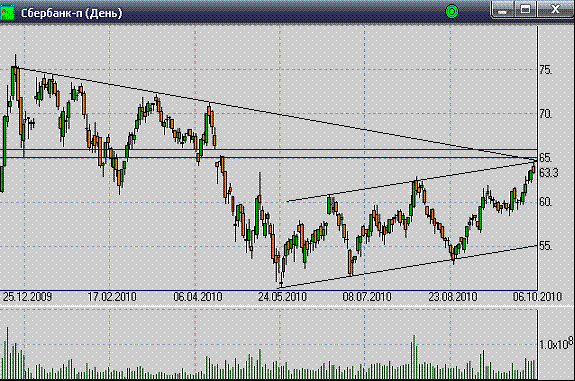Click the 75 price axis label
Screen dimensions: 575x381
[x=546, y=70]
